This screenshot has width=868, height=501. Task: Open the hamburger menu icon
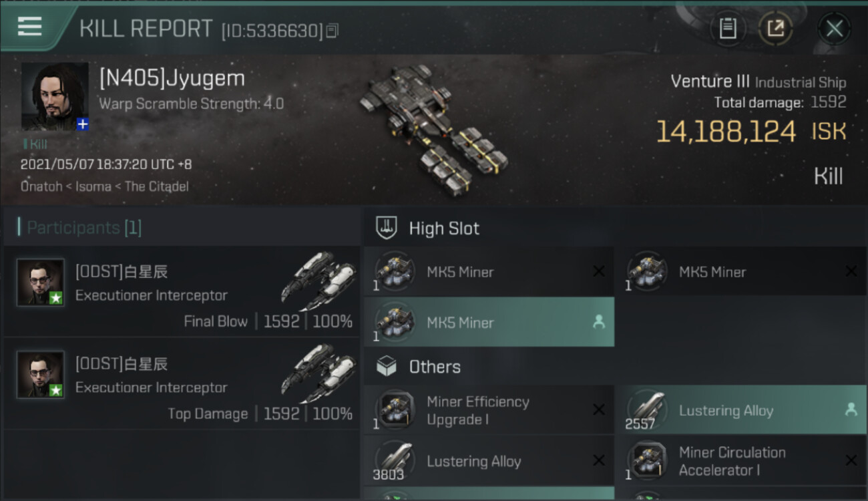(29, 27)
